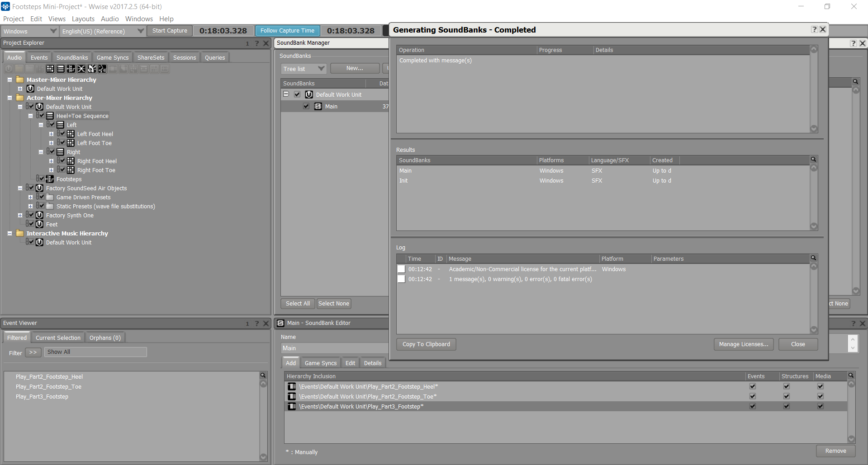
Task: Click the Manage Licenses button
Action: pyautogui.click(x=744, y=344)
